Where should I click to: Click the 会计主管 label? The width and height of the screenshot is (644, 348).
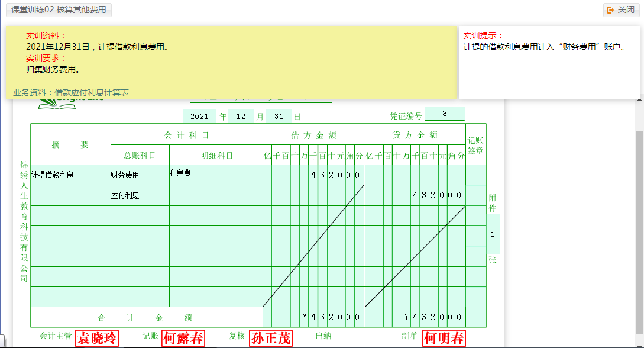[56, 336]
